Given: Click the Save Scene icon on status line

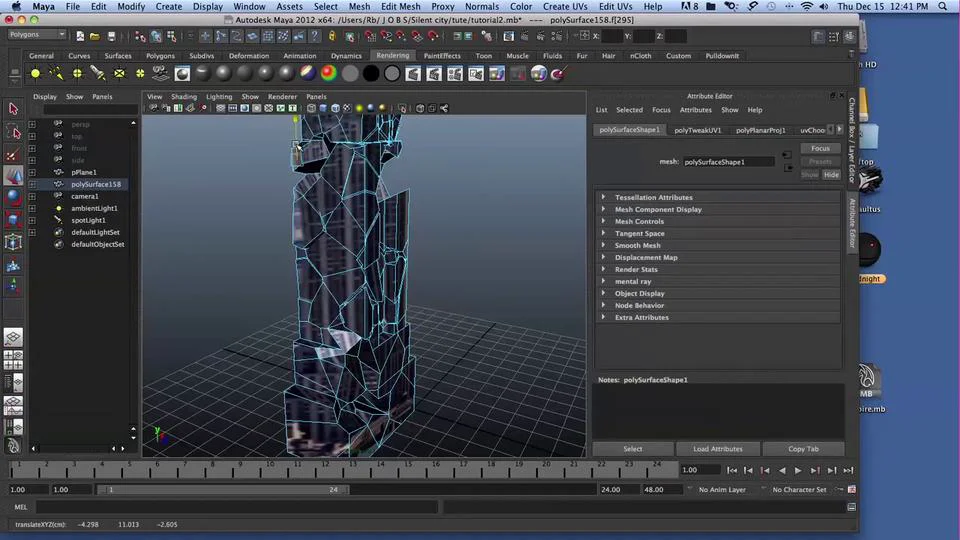Looking at the screenshot, I should pos(111,36).
